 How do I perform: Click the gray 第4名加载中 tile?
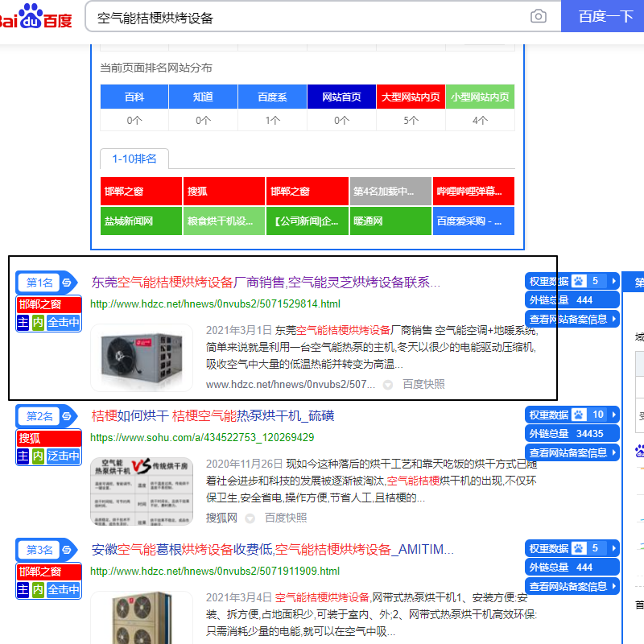click(x=390, y=192)
